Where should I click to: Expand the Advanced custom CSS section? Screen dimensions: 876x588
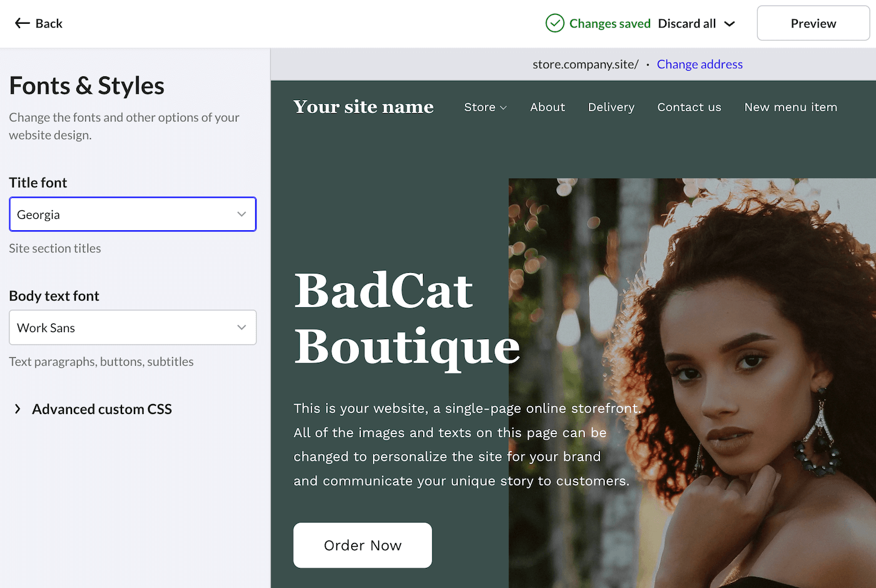point(93,409)
